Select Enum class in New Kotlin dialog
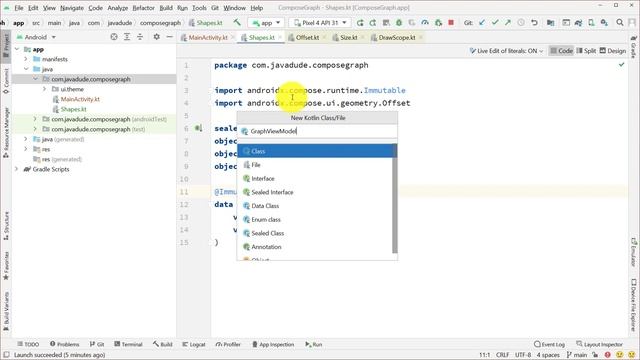 click(x=315, y=220)
